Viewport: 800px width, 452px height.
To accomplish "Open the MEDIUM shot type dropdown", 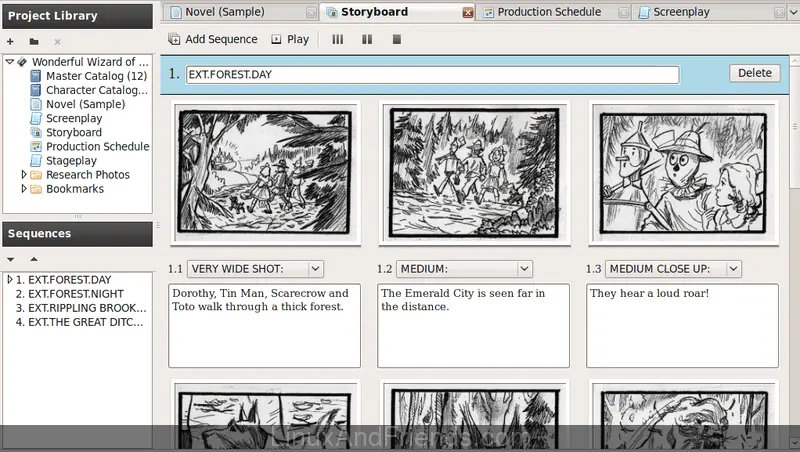I will tap(464, 269).
